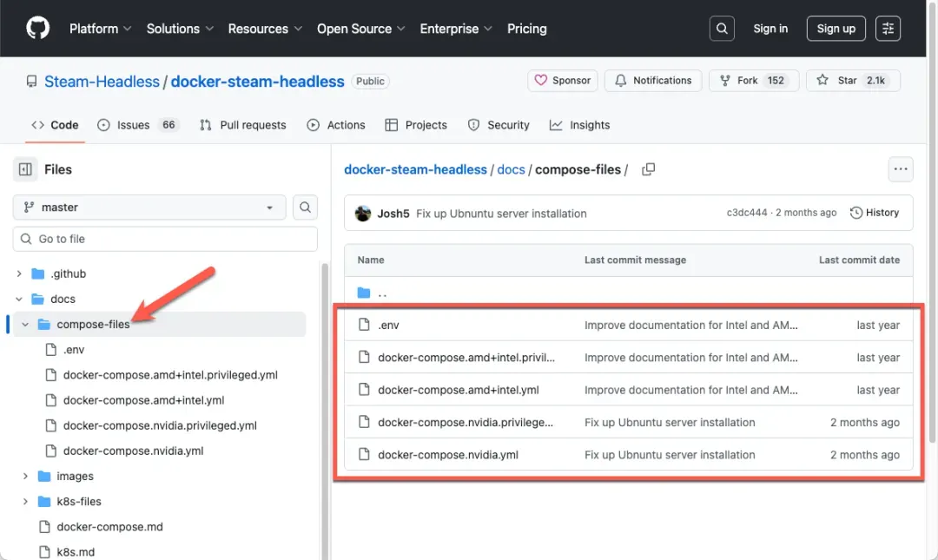Open the master branch selector

coord(148,207)
